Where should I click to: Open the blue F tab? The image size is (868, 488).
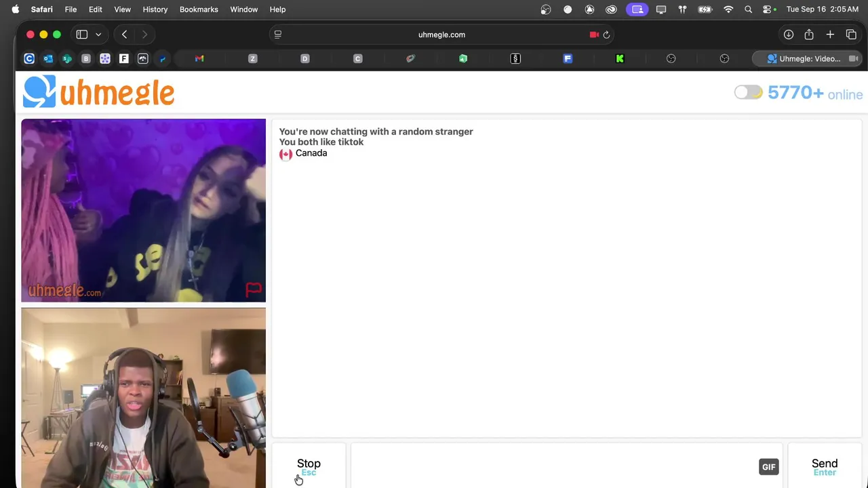pyautogui.click(x=568, y=59)
